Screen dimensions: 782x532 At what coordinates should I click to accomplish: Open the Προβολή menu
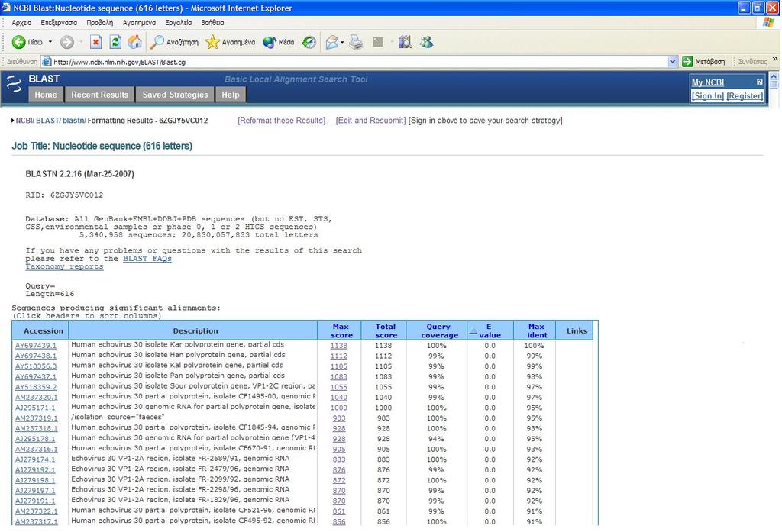coord(100,22)
